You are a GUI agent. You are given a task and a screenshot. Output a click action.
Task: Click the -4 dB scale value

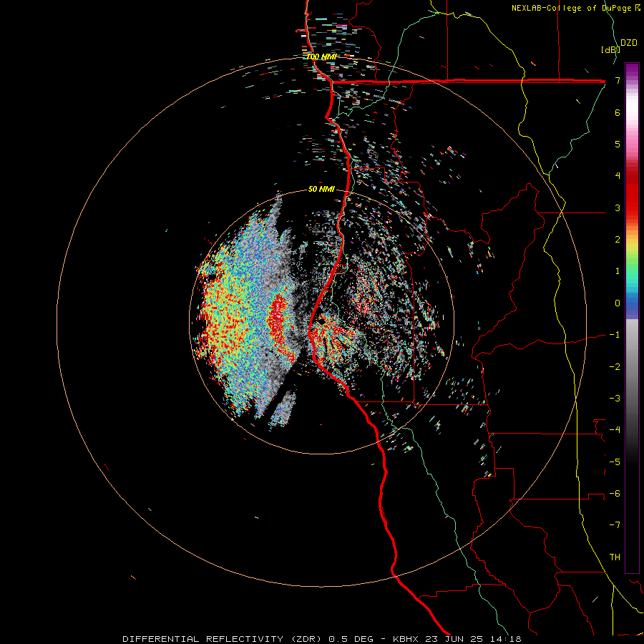[615, 430]
